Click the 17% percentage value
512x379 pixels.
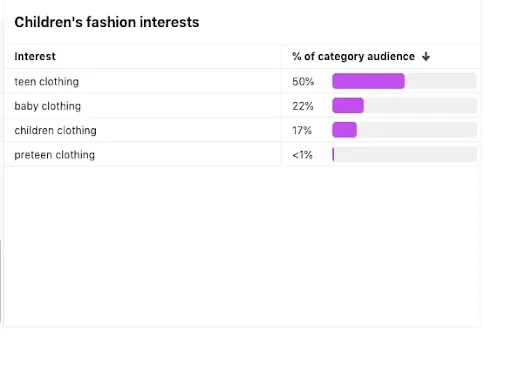click(x=302, y=130)
